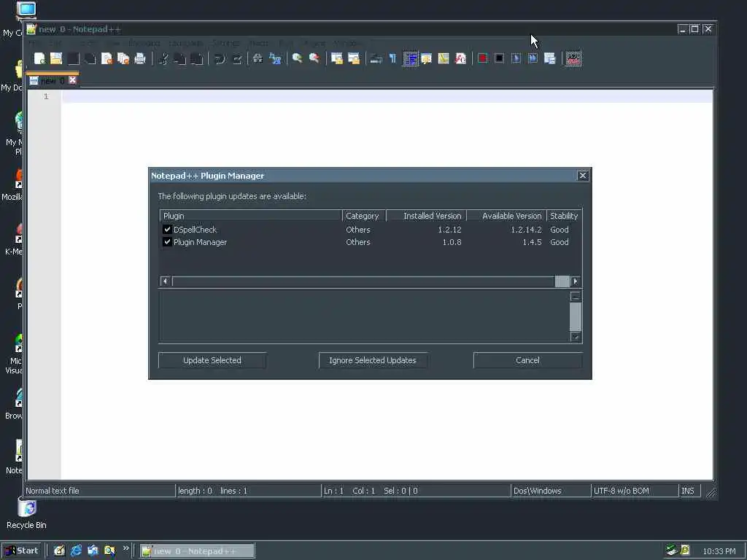Screen dimensions: 747x560
Task: Open the User Defined Language icon
Action: click(x=426, y=58)
